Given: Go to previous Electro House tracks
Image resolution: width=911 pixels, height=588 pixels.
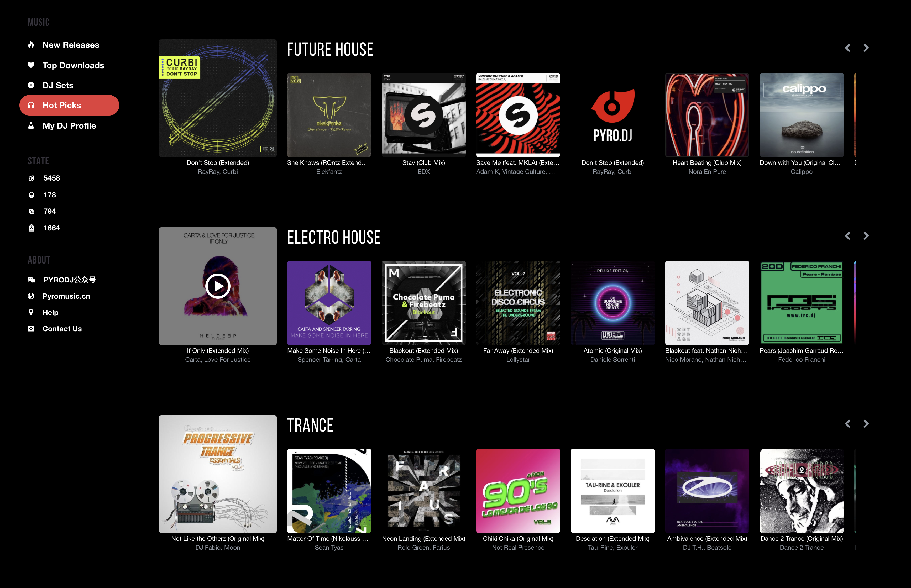Looking at the screenshot, I should click(848, 235).
